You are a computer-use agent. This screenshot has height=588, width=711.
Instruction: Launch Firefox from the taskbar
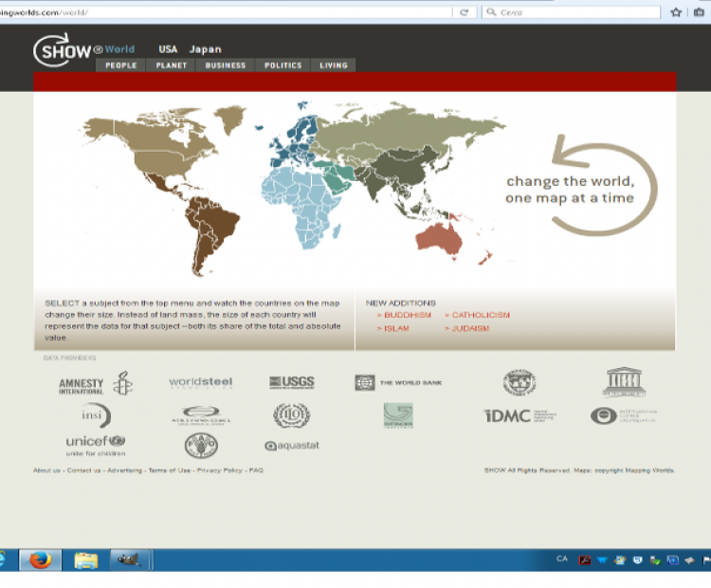[x=40, y=560]
